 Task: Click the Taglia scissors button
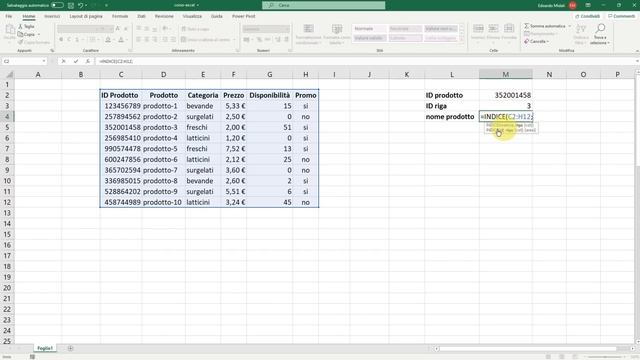[x=26, y=27]
